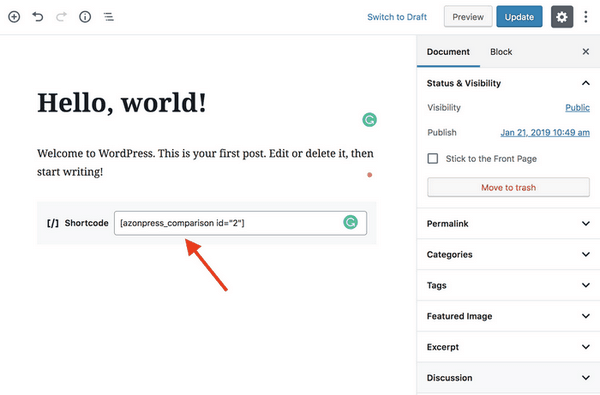Open the content structure info icon
The height and width of the screenshot is (395, 600).
[85, 17]
